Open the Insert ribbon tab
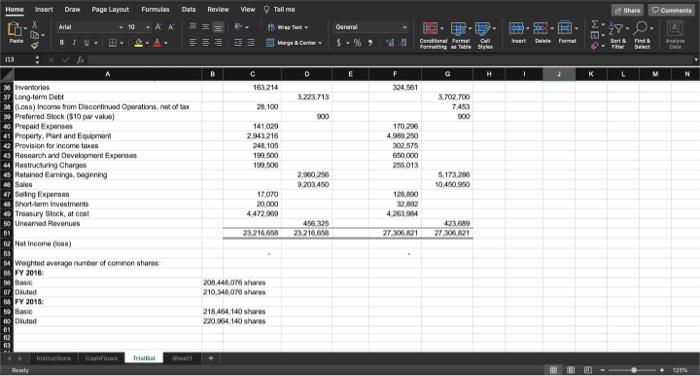Screen dimensions: 700x376 tap(44, 9)
